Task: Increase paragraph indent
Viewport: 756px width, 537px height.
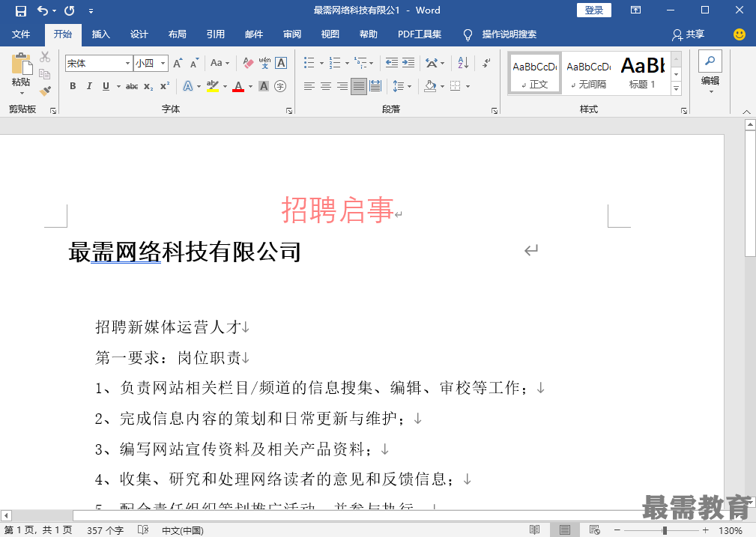Action: 408,63
